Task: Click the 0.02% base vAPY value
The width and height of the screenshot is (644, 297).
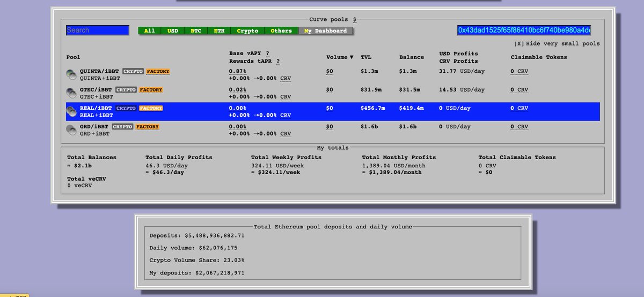Action: tap(238, 90)
